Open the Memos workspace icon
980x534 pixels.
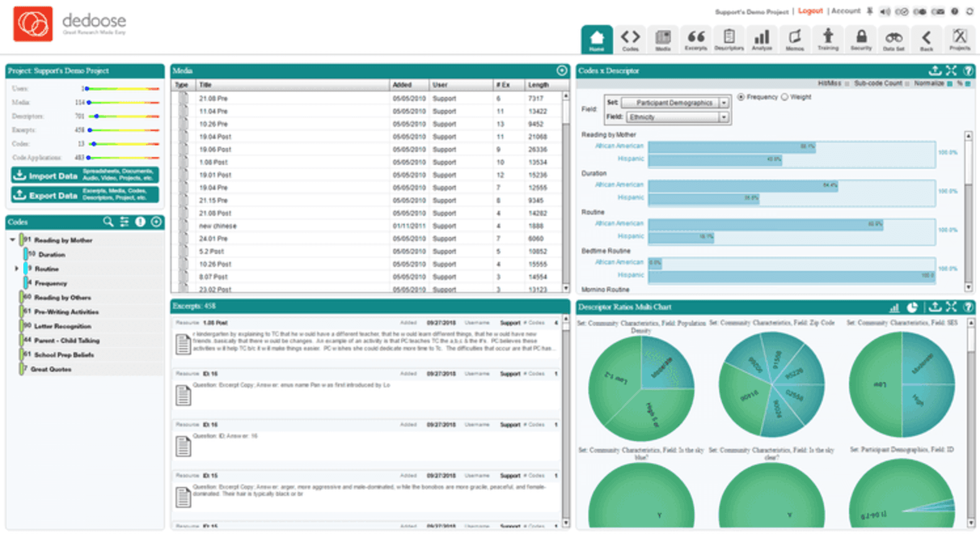795,39
